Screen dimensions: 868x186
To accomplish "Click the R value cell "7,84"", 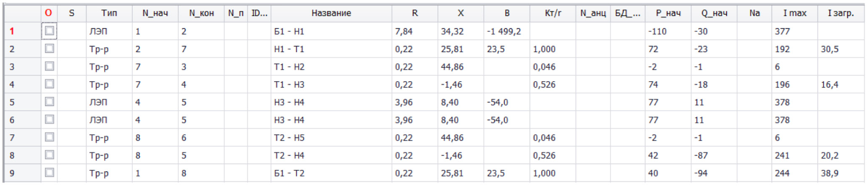I will click(404, 32).
